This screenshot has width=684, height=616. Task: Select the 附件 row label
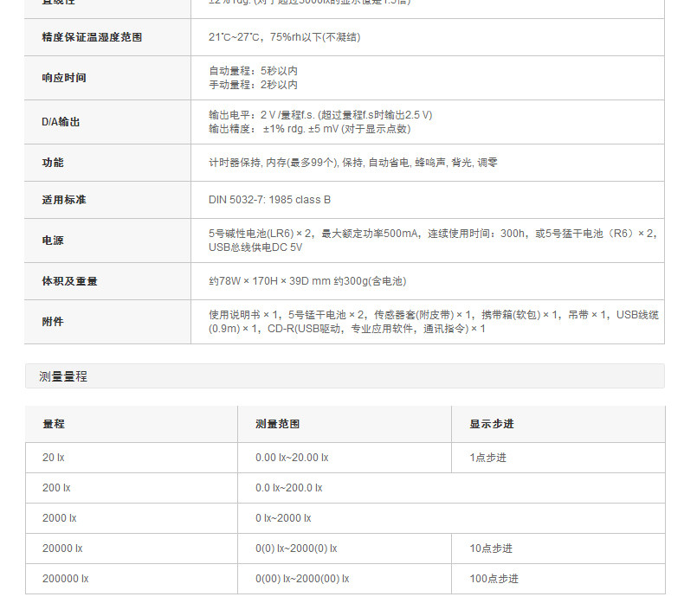[x=53, y=322]
